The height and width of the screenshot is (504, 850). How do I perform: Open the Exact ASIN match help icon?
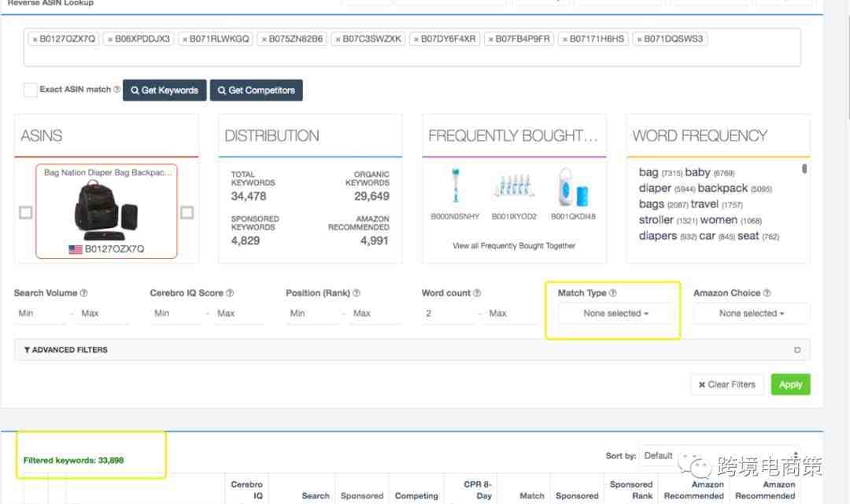click(116, 90)
